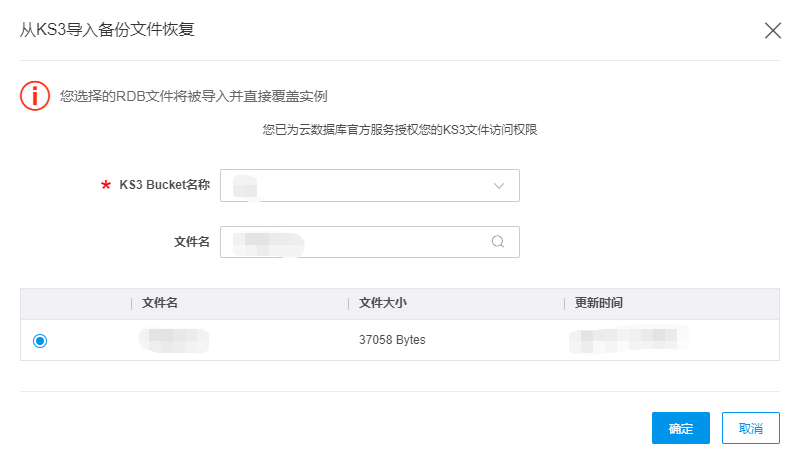The width and height of the screenshot is (797, 458).
Task: Click the blurred update time in table row
Action: click(x=629, y=340)
